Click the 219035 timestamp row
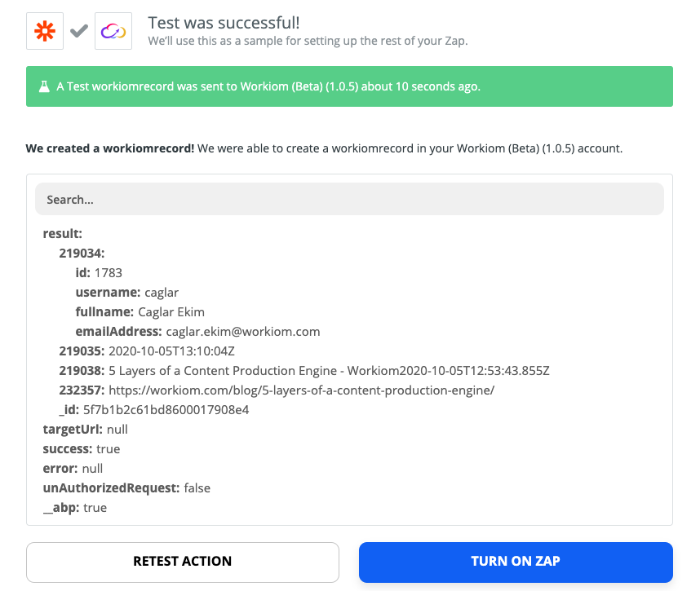700x591 pixels. [x=147, y=351]
